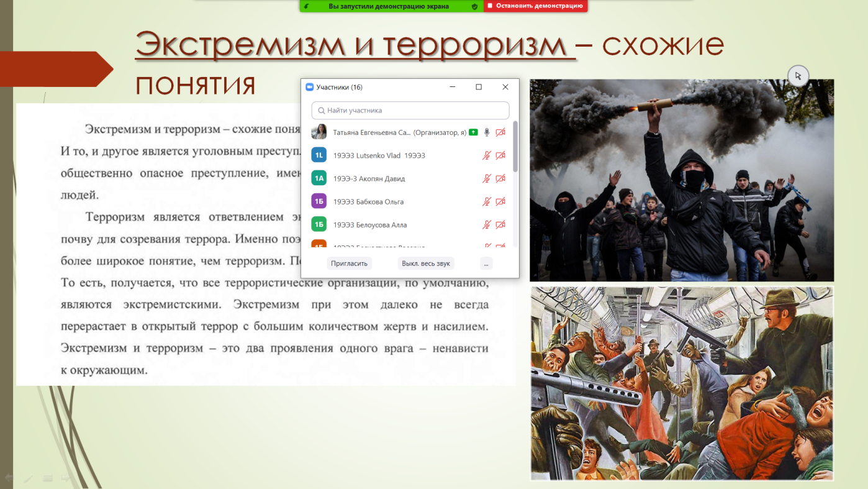Close the Участники window

(x=505, y=87)
